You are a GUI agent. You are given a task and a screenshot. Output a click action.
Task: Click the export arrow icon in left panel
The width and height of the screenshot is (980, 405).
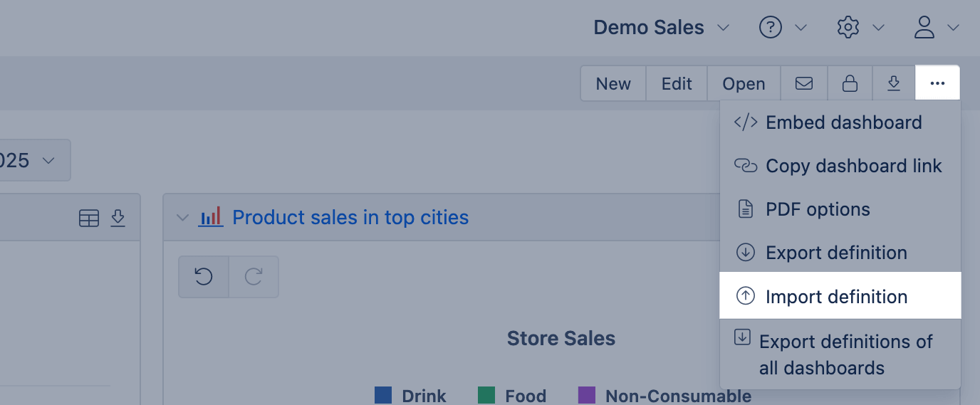tap(118, 219)
